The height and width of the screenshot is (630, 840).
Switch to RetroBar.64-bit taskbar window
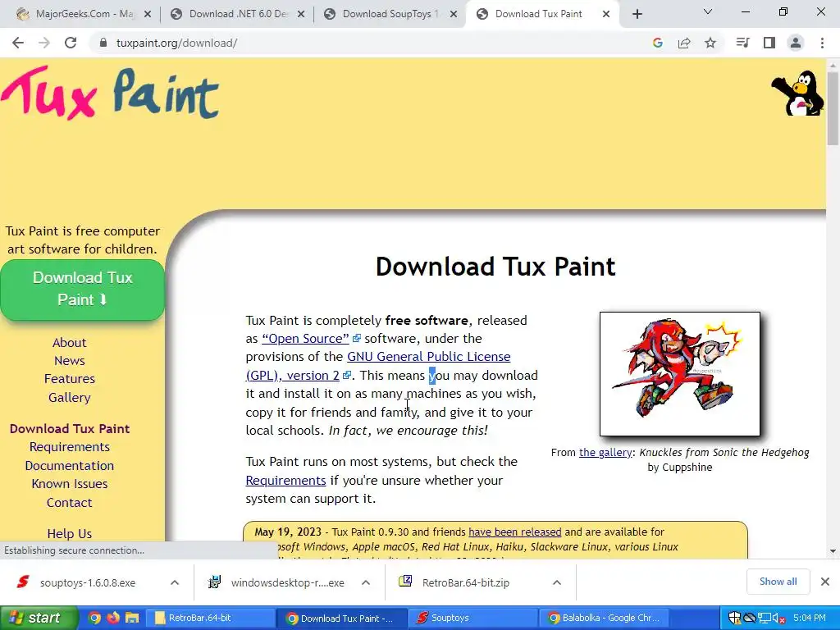(x=211, y=619)
